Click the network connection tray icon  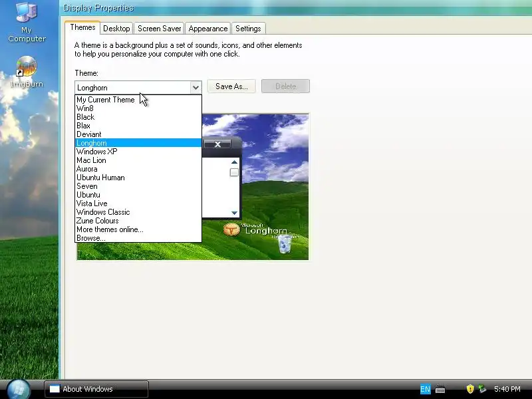pos(482,389)
